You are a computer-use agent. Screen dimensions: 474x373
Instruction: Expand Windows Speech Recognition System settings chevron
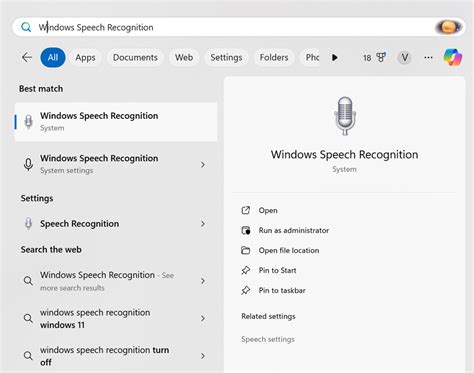click(203, 164)
